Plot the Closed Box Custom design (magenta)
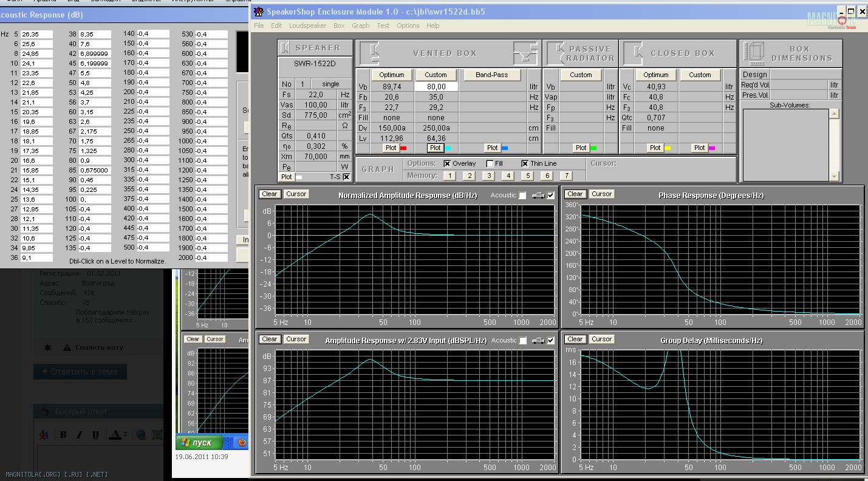868x481 pixels. click(x=700, y=148)
